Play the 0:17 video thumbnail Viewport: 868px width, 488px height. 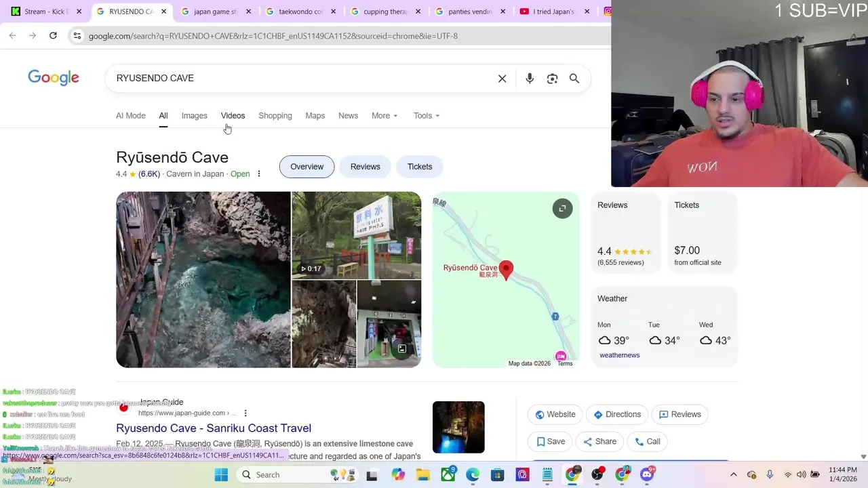357,235
